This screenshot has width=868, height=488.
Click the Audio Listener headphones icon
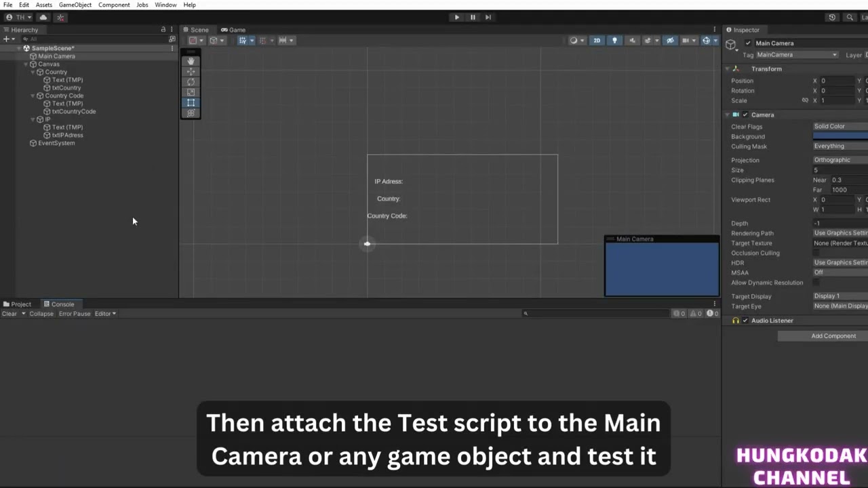pyautogui.click(x=736, y=321)
